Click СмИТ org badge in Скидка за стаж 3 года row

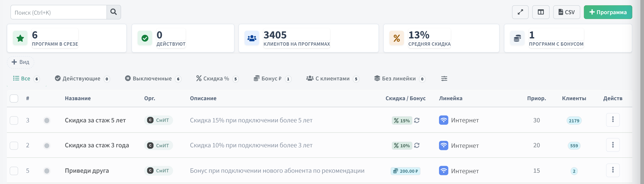[x=158, y=145]
